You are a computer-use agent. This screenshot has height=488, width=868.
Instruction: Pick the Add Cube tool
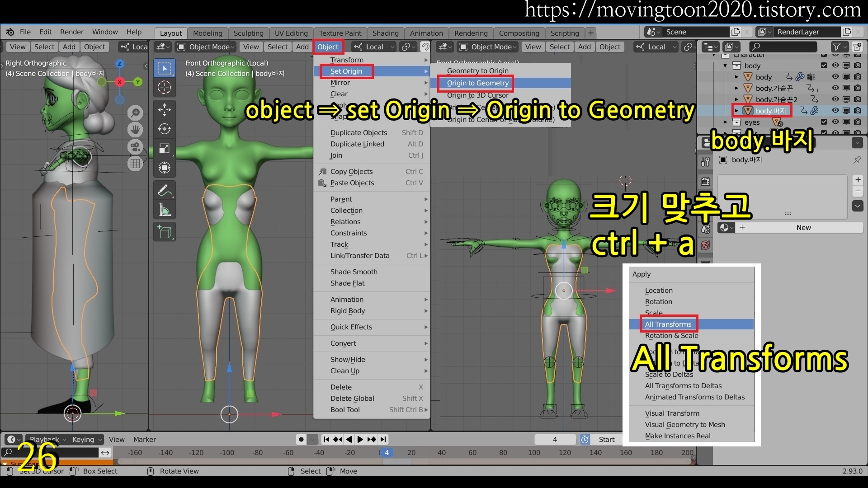165,232
